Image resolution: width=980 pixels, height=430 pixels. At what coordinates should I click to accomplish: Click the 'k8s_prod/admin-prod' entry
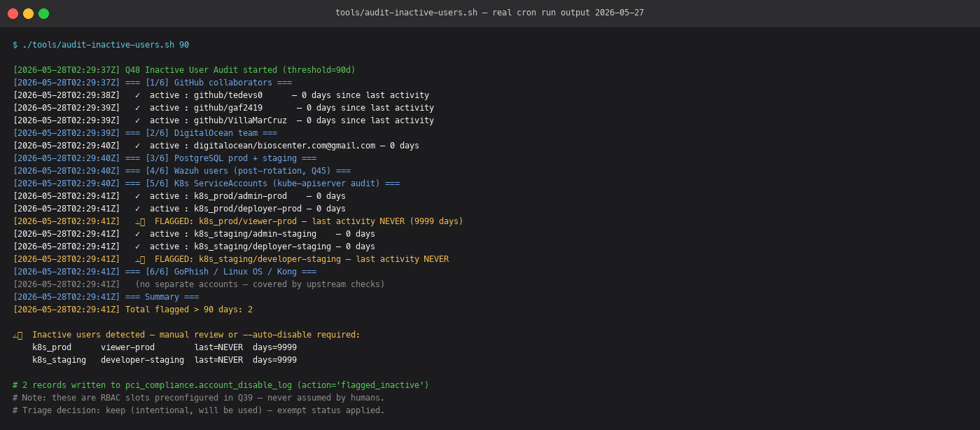tap(240, 196)
